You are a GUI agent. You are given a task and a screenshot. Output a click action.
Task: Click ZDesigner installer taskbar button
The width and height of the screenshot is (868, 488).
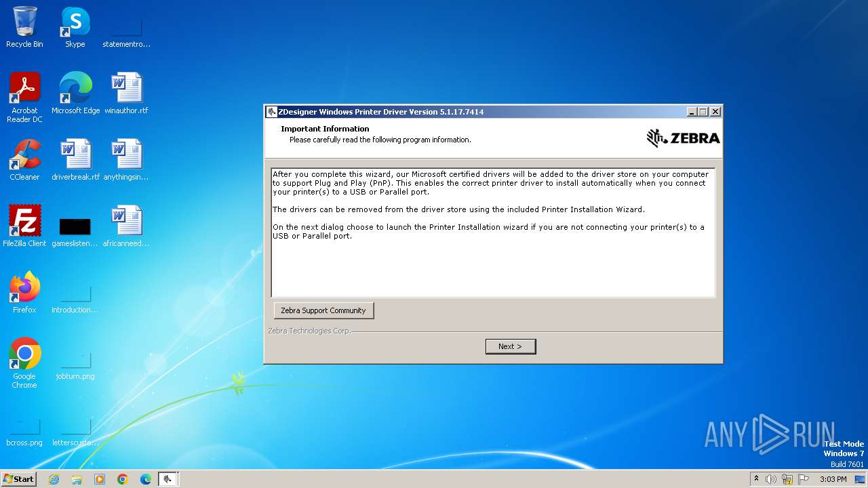pyautogui.click(x=168, y=479)
